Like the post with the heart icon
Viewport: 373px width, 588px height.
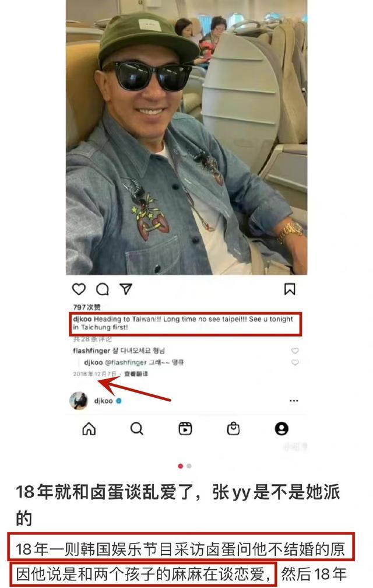click(x=79, y=289)
